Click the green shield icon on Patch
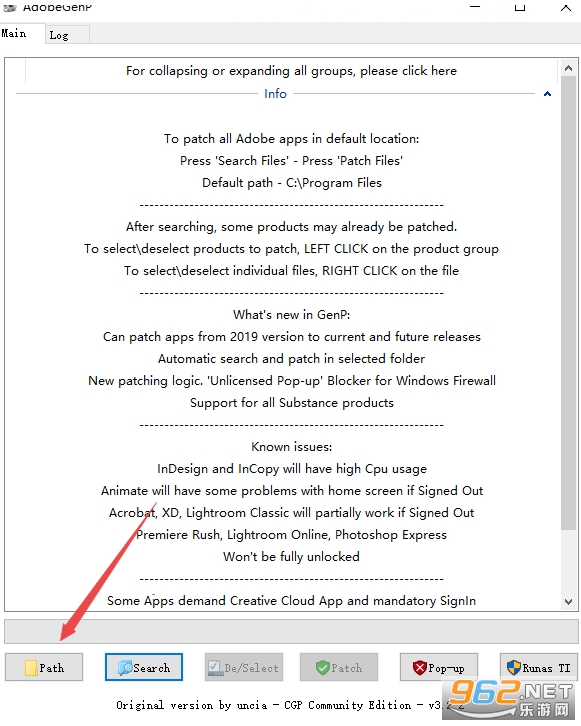This screenshot has width=581, height=726. [x=322, y=668]
